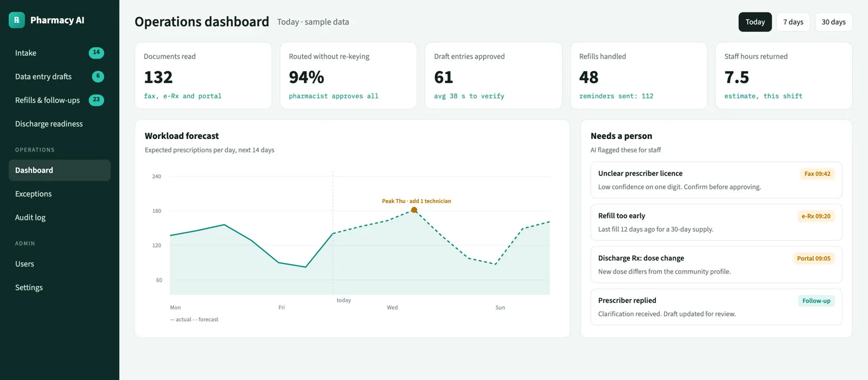868x380 pixels.
Task: Open the Refill too early item
Action: (x=716, y=222)
